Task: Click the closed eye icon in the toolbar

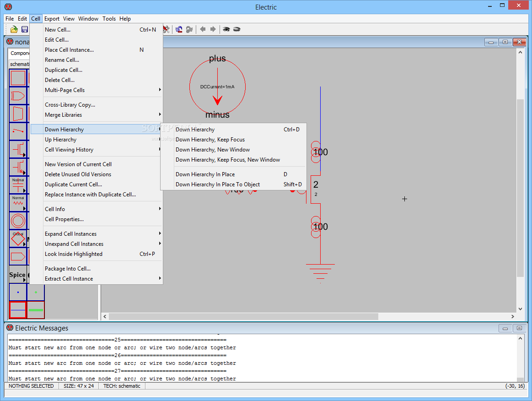Action: tap(237, 29)
